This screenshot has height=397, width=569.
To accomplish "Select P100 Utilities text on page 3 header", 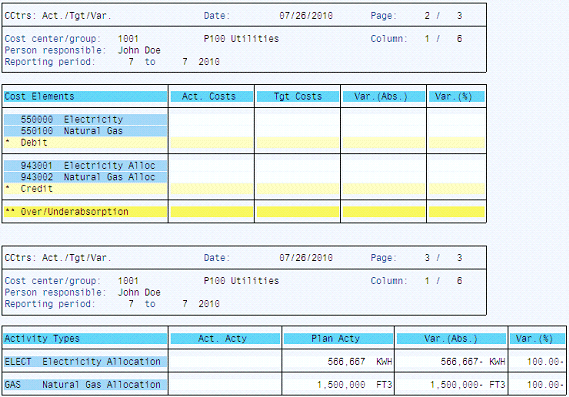I will pos(241,281).
